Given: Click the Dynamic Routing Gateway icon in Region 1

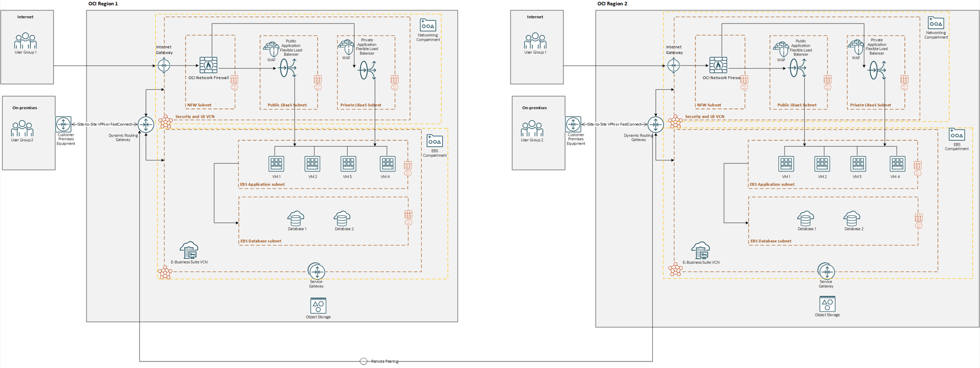Looking at the screenshot, I should point(146,125).
